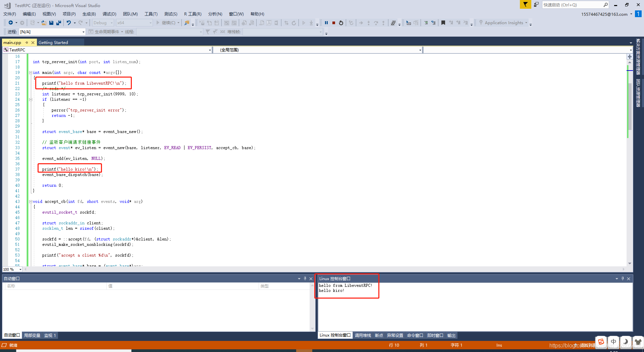Open file using the folder icon
Image resolution: width=644 pixels, height=352 pixels.
44,23
